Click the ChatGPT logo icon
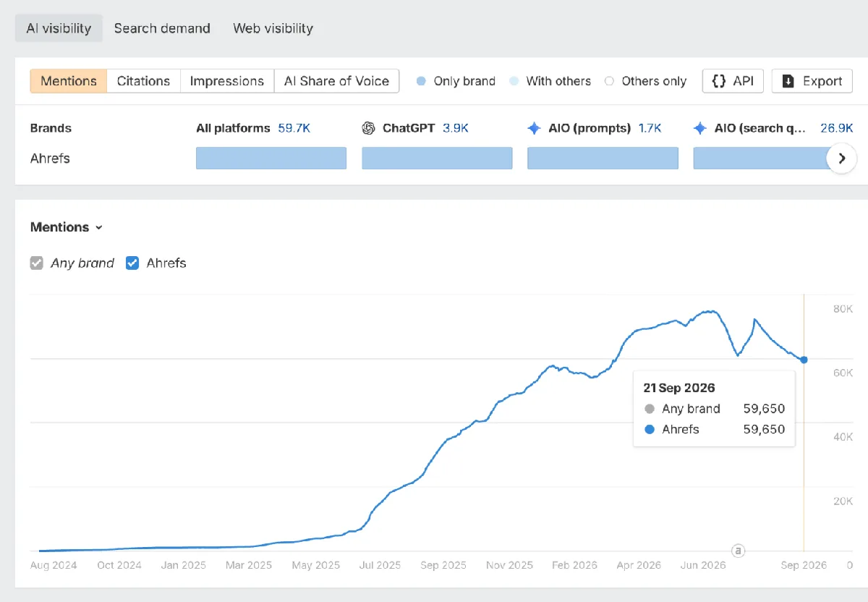 pos(369,128)
